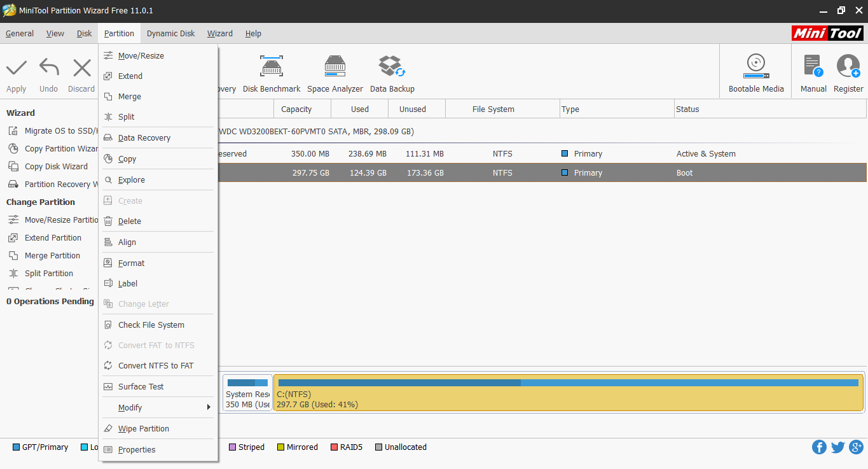
Task: Click the Mirrored legend color swatch
Action: point(282,447)
